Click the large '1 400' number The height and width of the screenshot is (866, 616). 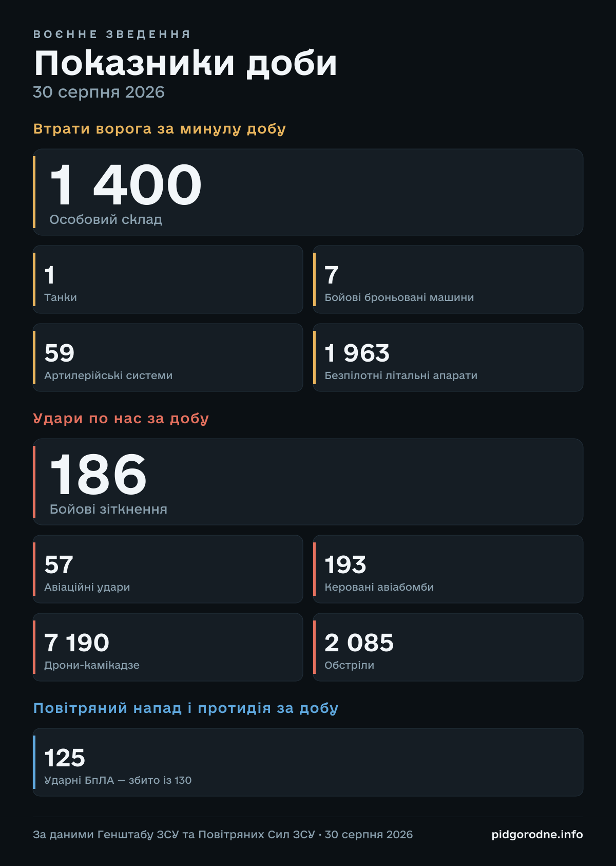[x=126, y=185]
